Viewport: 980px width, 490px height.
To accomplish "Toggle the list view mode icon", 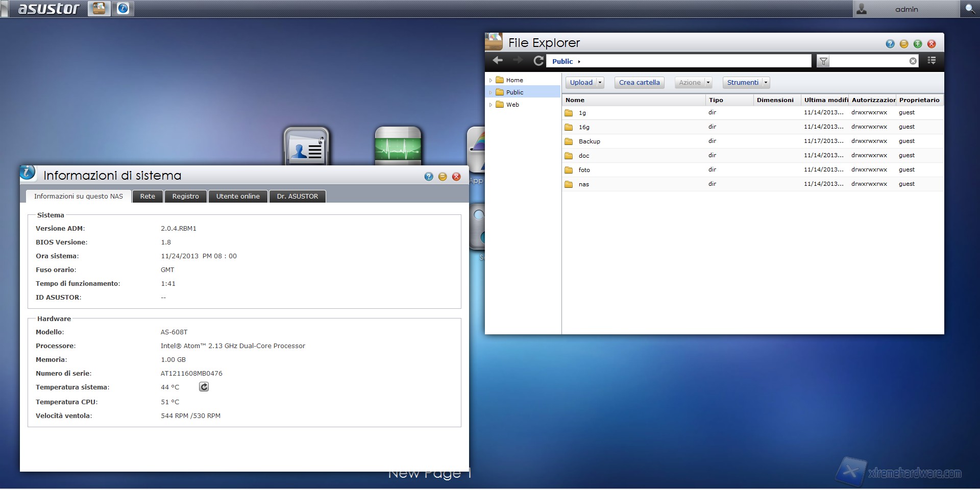I will click(x=932, y=61).
